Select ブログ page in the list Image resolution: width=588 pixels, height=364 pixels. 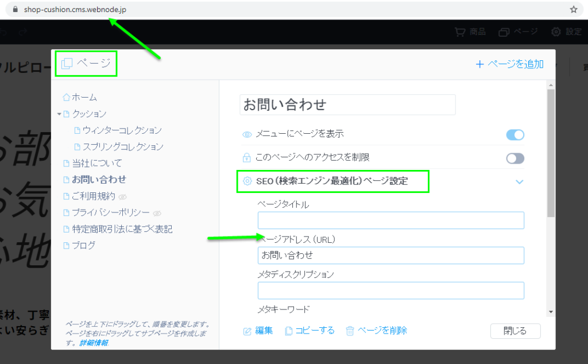pyautogui.click(x=84, y=246)
